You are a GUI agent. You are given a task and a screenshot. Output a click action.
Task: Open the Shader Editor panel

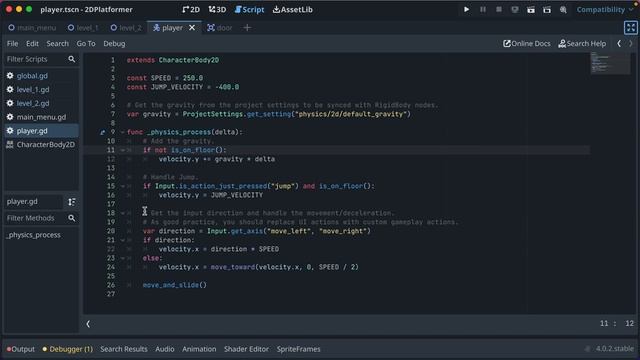(246, 349)
